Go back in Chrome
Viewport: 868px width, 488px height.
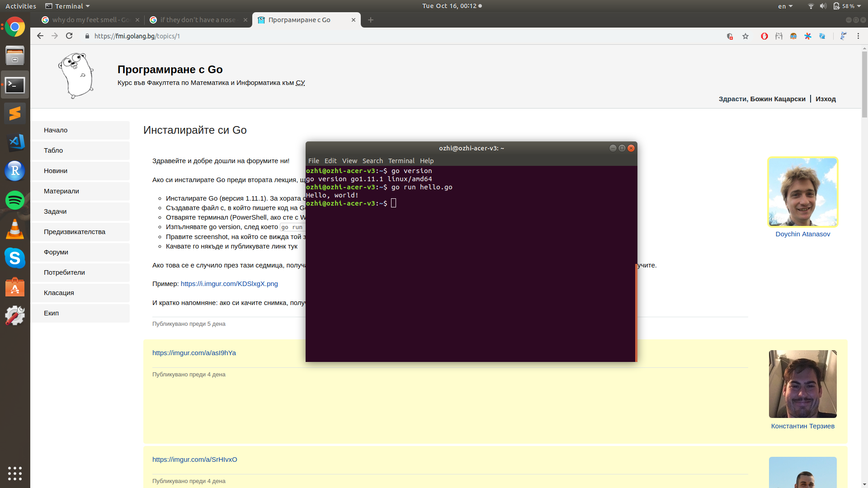coord(40,36)
